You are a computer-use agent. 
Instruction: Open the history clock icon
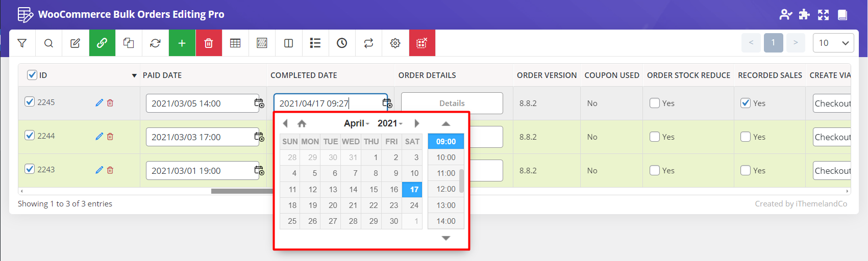pyautogui.click(x=342, y=43)
